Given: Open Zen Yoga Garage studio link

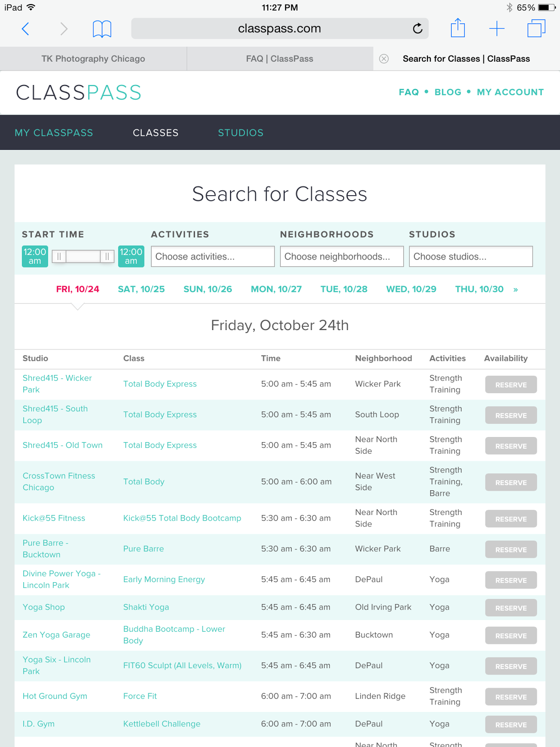Looking at the screenshot, I should [56, 634].
